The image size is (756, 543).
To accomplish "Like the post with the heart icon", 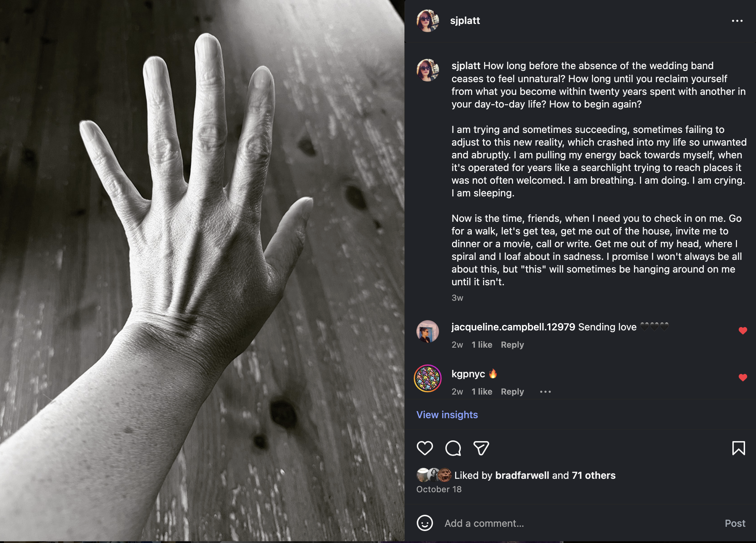I will 425,448.
